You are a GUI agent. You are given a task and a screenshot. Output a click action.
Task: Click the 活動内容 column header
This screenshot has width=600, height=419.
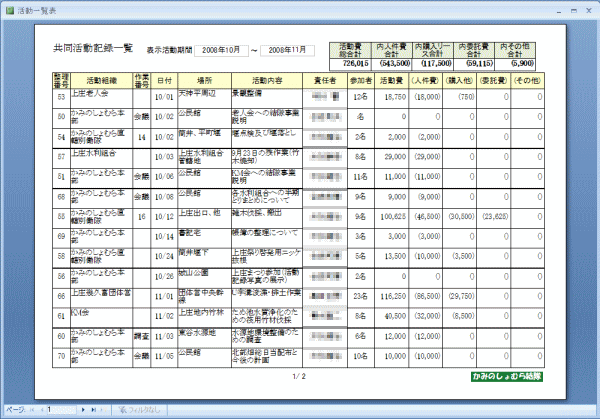click(x=267, y=79)
